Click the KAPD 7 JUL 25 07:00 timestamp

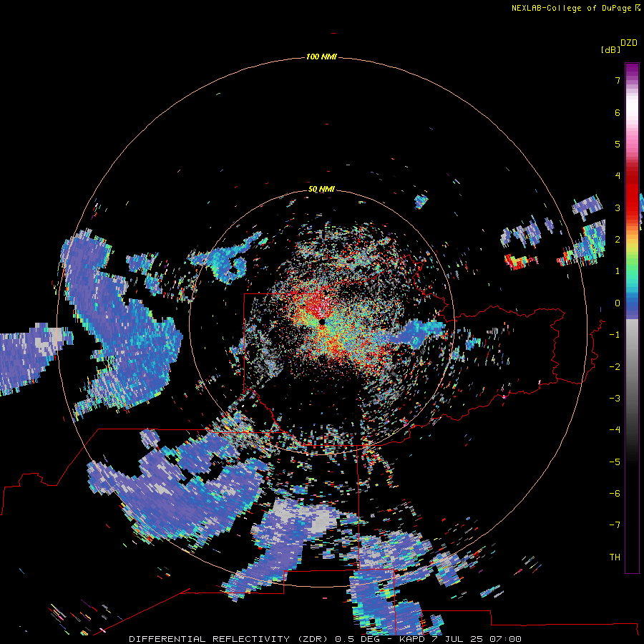click(x=460, y=639)
